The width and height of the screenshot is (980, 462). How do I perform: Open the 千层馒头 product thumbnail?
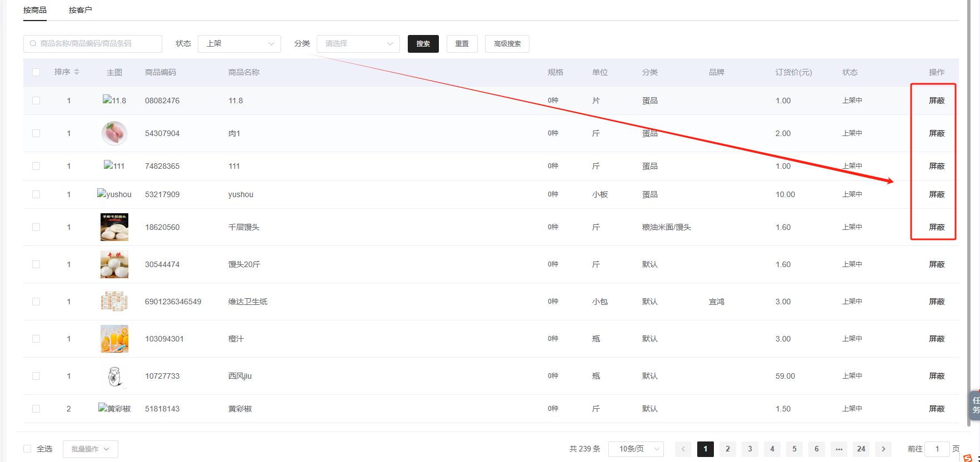(x=114, y=227)
